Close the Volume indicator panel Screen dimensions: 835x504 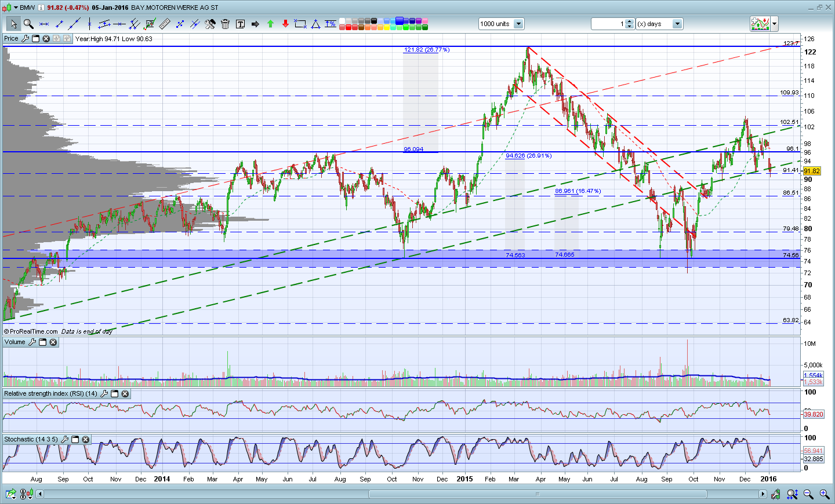tap(53, 342)
